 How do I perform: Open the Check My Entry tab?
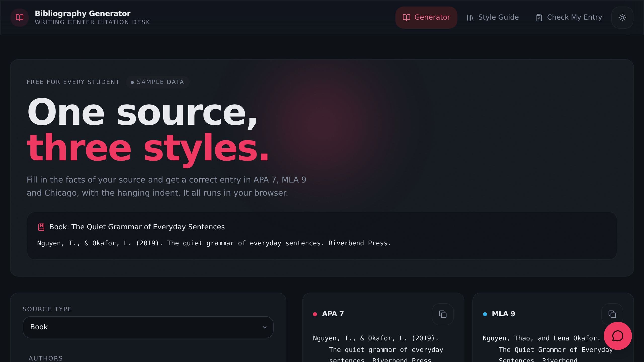(569, 17)
